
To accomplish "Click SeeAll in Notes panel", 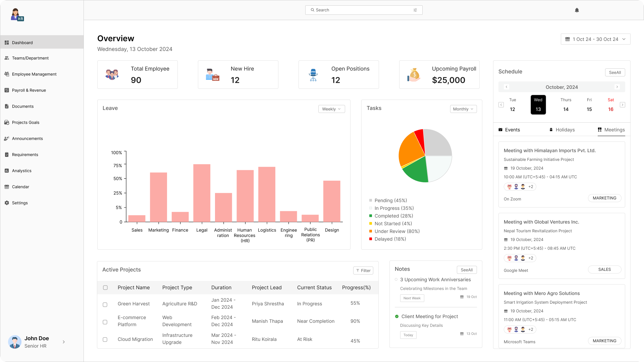I will (467, 270).
